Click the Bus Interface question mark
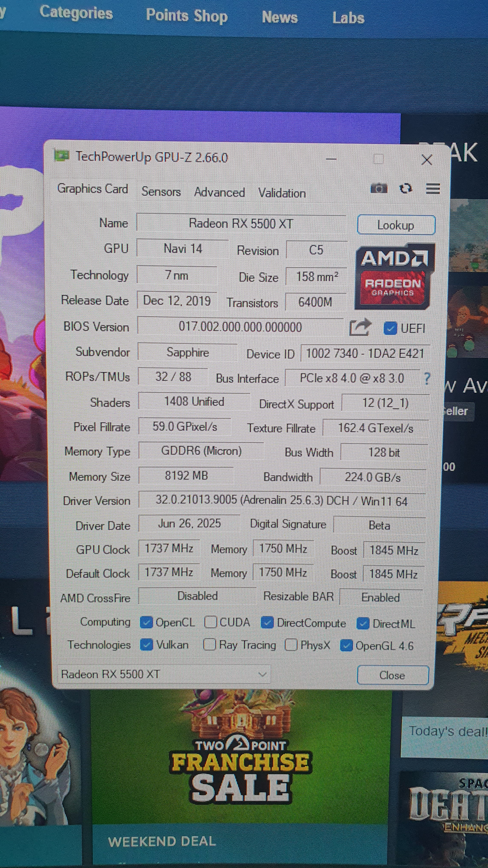This screenshot has height=868, width=488. [427, 379]
